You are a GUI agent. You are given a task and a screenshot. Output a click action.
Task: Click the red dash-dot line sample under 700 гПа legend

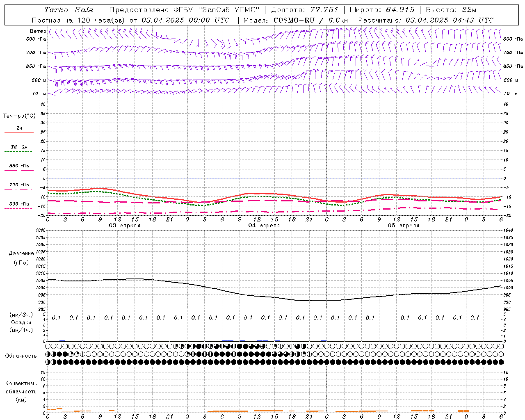pyautogui.click(x=18, y=189)
